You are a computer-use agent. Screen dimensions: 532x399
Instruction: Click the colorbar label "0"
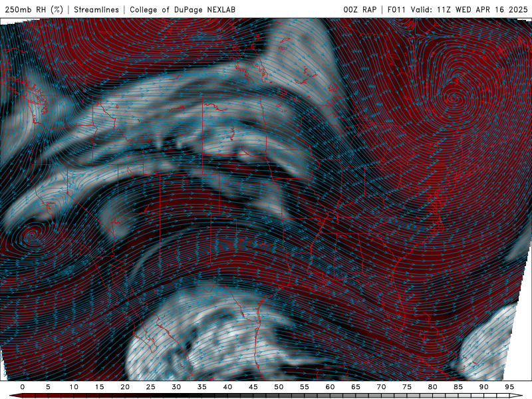(x=23, y=387)
